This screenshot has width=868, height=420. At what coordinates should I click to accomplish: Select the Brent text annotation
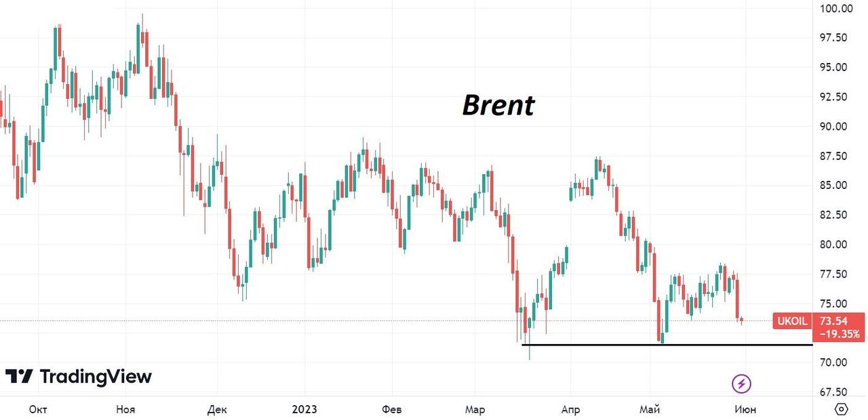tap(498, 105)
